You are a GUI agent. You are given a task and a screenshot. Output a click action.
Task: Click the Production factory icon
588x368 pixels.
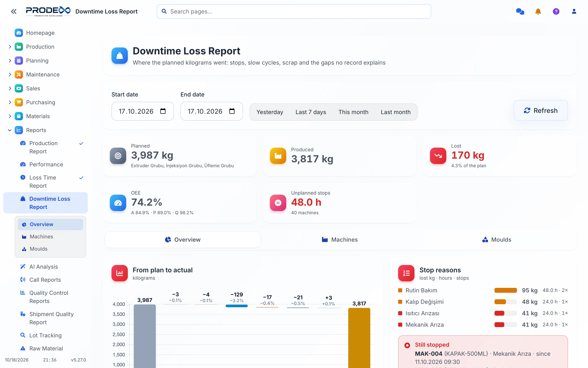[19, 47]
